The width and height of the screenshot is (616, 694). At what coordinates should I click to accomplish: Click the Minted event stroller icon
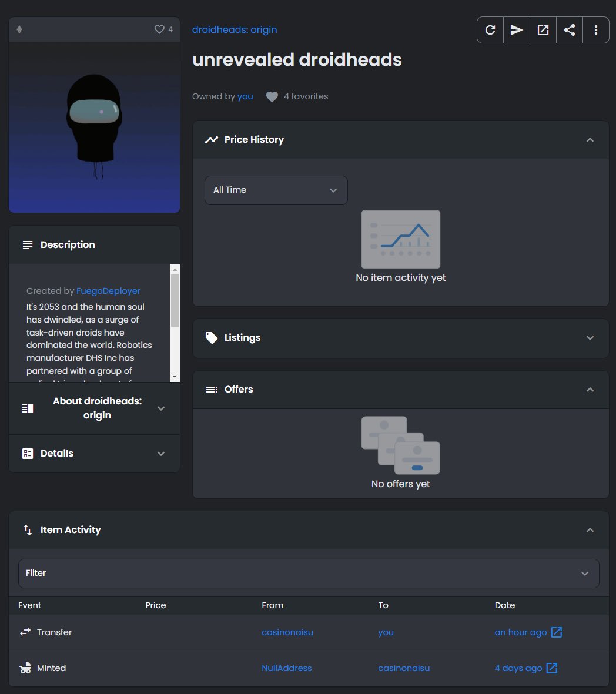[x=25, y=668]
